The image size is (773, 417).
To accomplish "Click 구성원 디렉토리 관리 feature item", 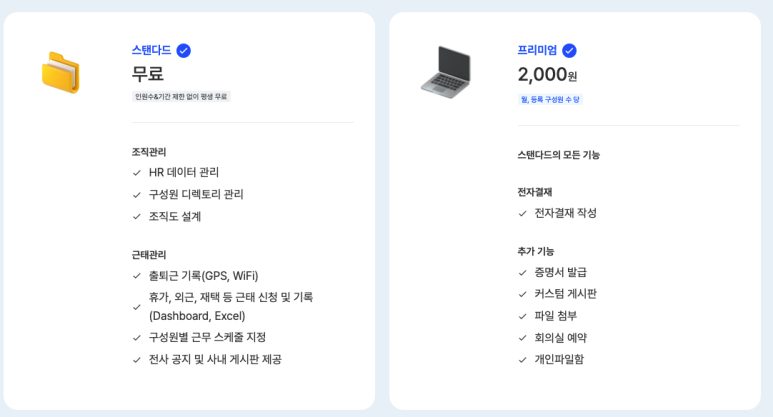I will (x=196, y=194).
